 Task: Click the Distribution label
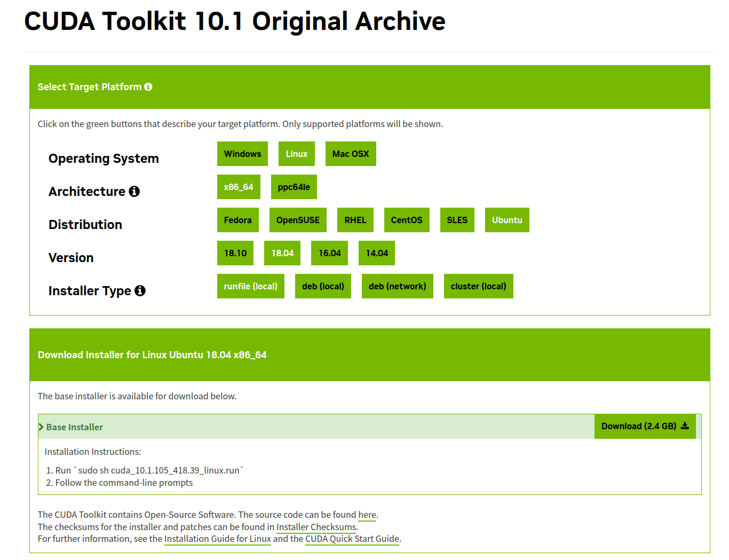pos(85,225)
